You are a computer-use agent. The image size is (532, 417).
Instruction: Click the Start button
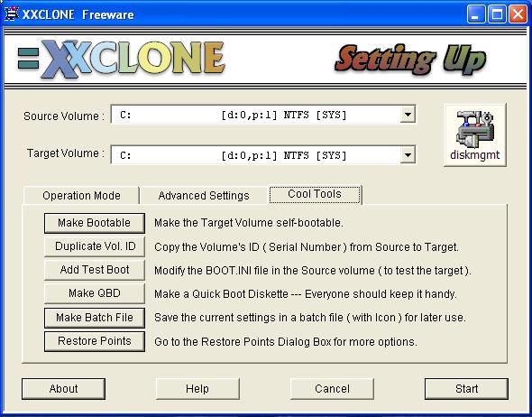[466, 389]
